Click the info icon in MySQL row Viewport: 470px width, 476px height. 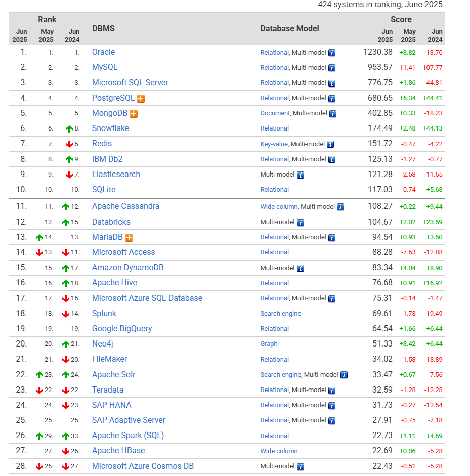332,68
